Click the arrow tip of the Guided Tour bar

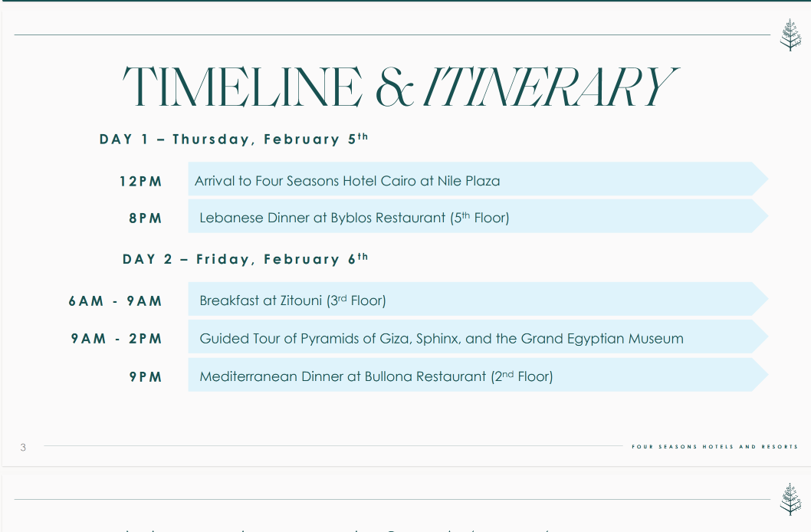(760, 337)
